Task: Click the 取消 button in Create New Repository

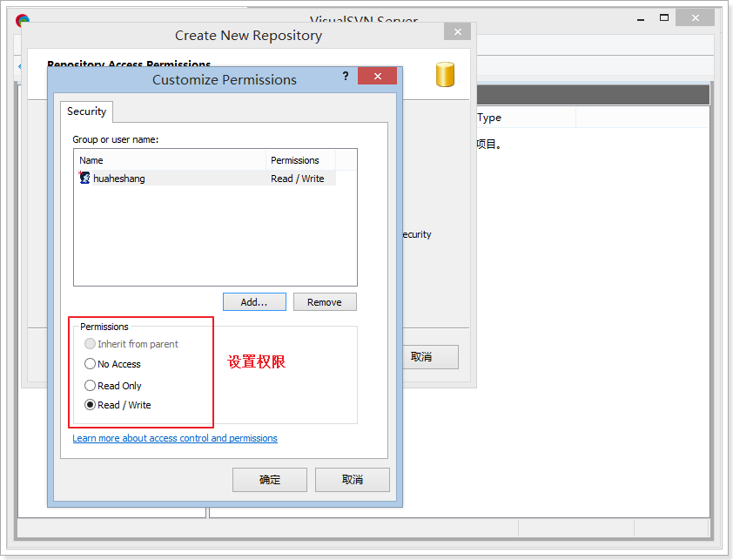Action: point(431,357)
